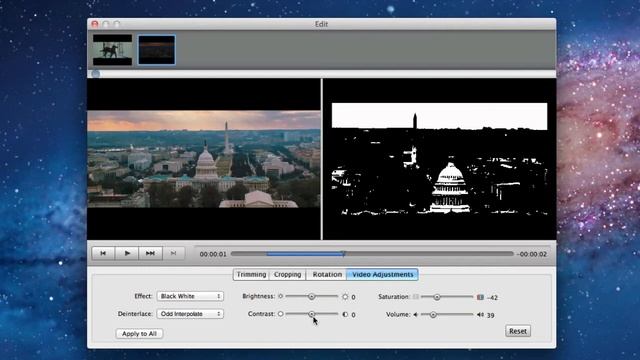Click the Contrast slider handle
The width and height of the screenshot is (640, 360).
[311, 314]
